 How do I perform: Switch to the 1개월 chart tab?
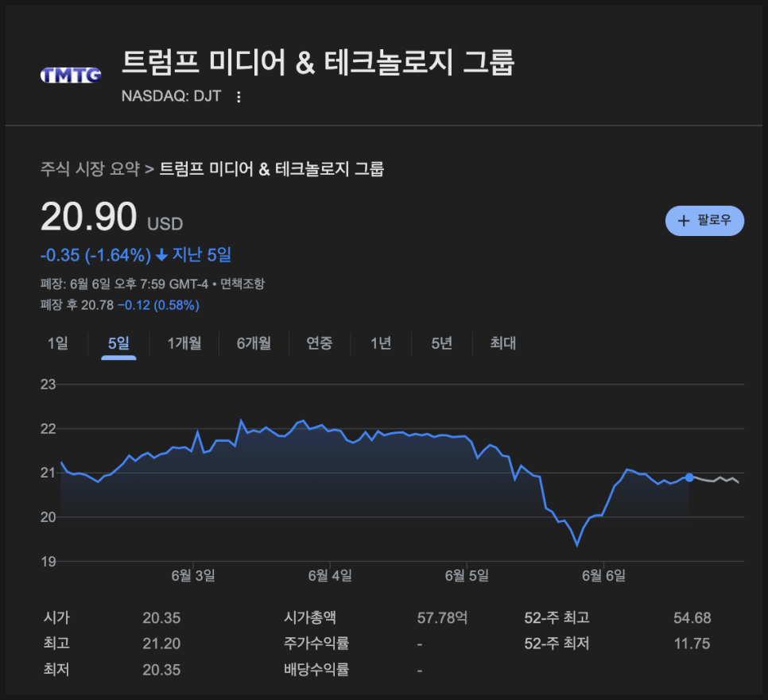[x=184, y=343]
